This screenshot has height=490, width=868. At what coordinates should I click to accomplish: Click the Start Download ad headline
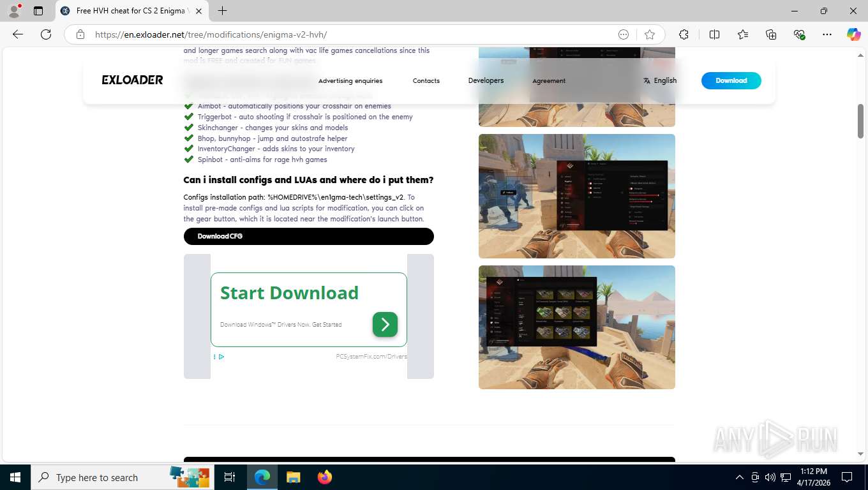289,293
